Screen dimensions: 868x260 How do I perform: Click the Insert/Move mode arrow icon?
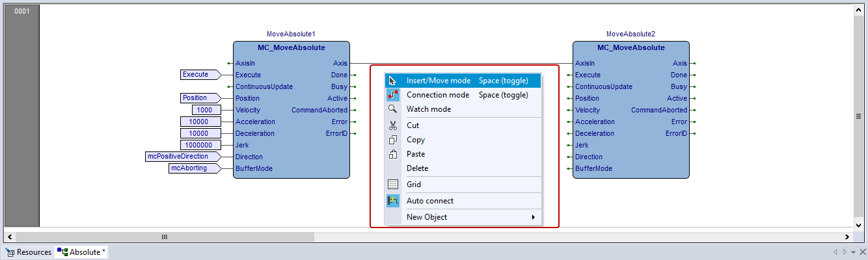[392, 81]
